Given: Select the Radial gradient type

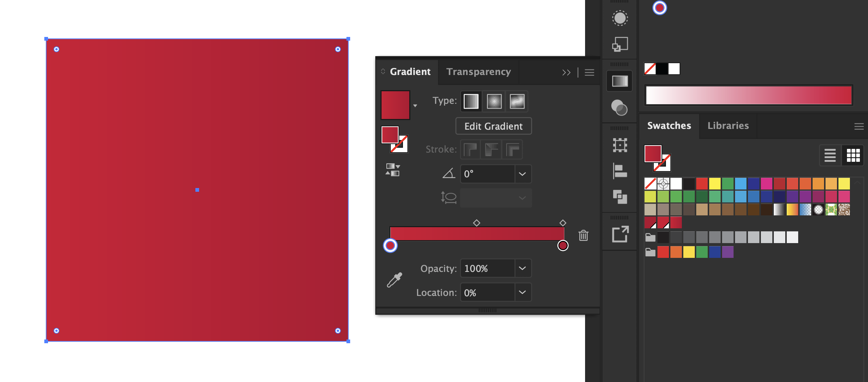Looking at the screenshot, I should point(494,101).
